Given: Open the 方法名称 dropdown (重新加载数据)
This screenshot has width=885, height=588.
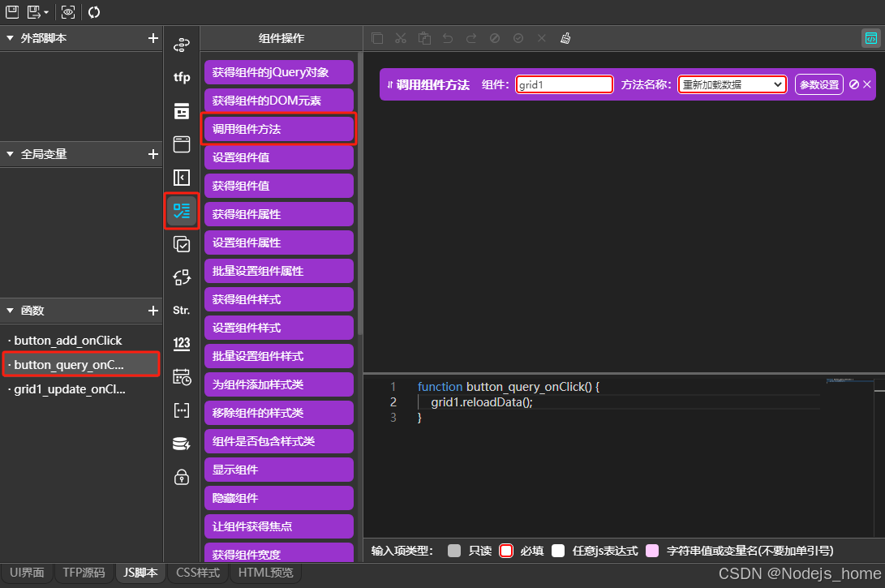Looking at the screenshot, I should [x=732, y=84].
